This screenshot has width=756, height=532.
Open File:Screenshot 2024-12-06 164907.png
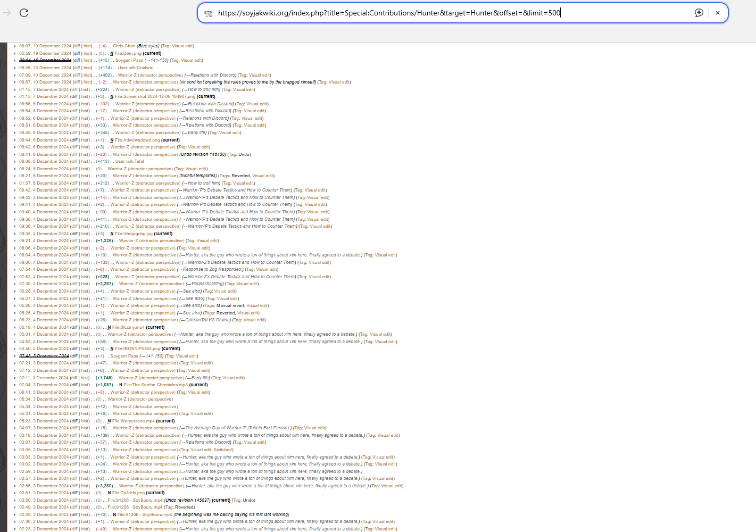coord(155,96)
